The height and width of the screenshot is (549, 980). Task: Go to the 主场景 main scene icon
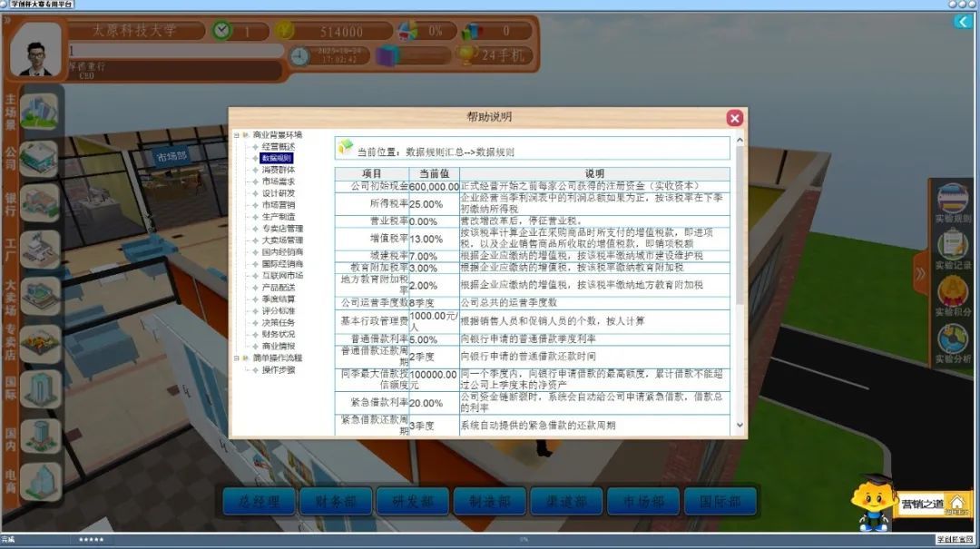pos(40,112)
